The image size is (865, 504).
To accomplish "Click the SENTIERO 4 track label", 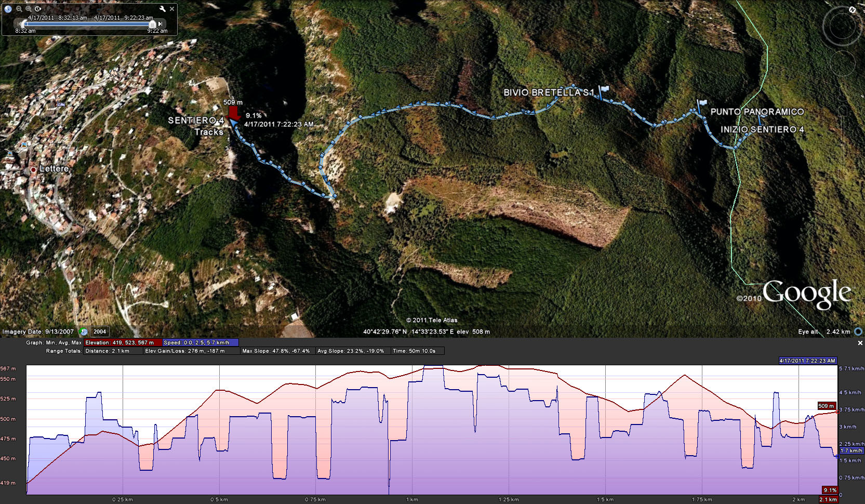I will click(196, 121).
